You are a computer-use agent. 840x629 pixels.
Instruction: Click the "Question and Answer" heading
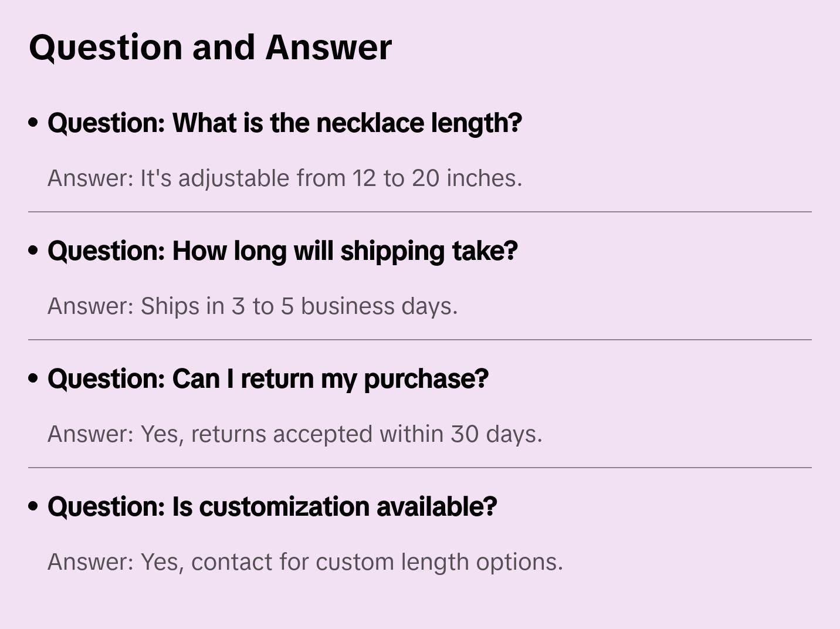click(x=210, y=47)
